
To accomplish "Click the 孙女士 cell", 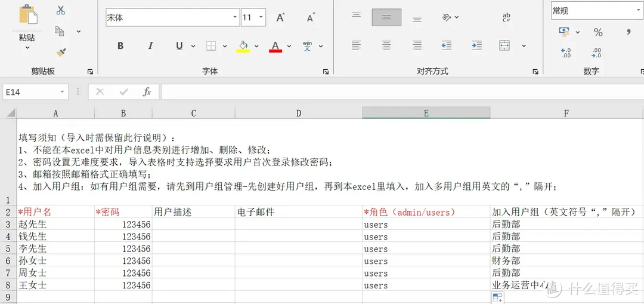I will click(55, 261).
